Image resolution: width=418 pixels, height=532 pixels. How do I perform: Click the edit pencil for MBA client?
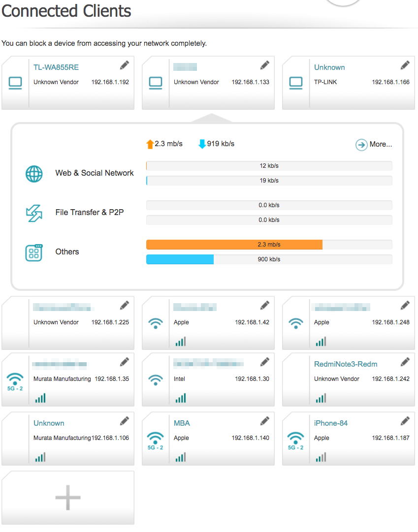coord(265,421)
